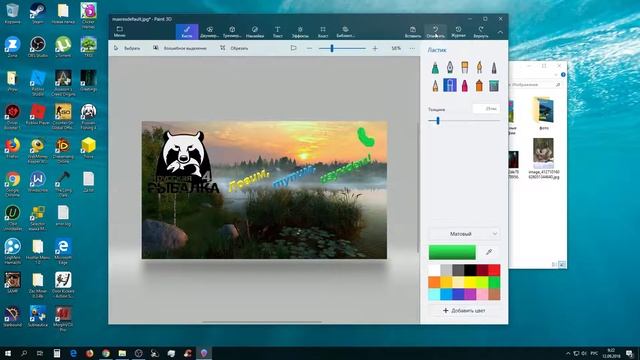640x360 pixels.
Task: Select the uTorrent desktop icon
Action: coord(63,47)
